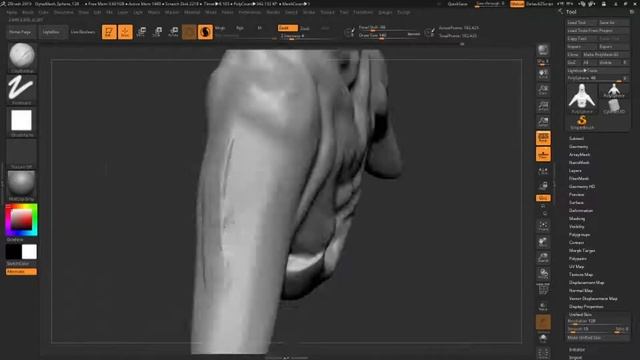Toggle Zadd sculpt mode
Screen dimensions: 640x360
[287, 28]
